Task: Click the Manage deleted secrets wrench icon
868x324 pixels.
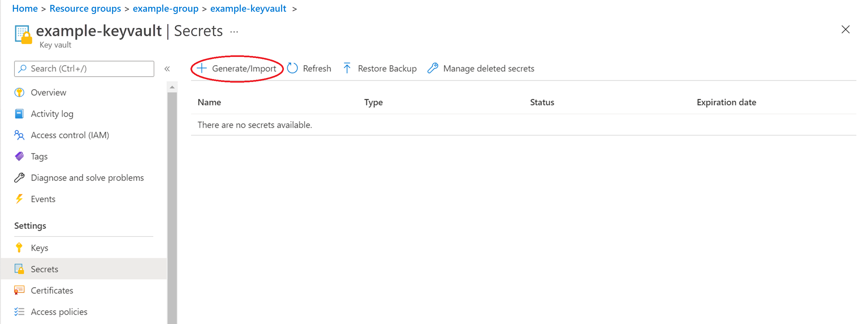Action: [433, 68]
